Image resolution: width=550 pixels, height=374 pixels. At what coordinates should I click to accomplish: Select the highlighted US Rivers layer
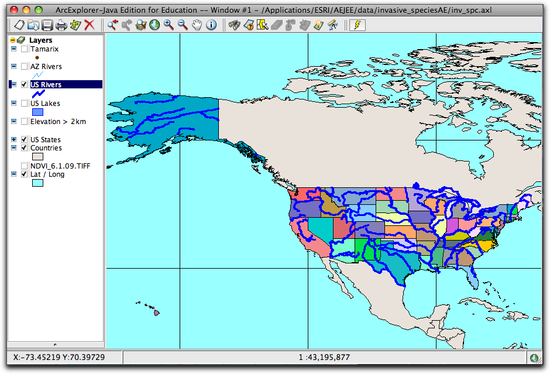point(66,84)
